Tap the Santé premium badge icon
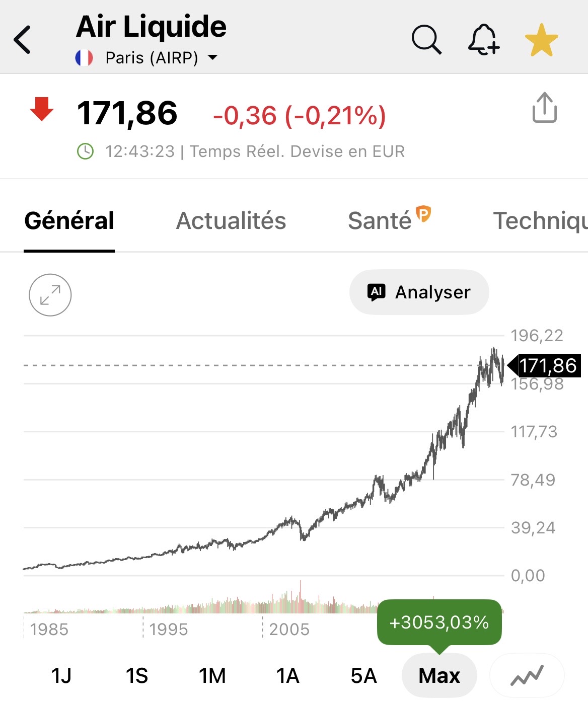 tap(424, 214)
